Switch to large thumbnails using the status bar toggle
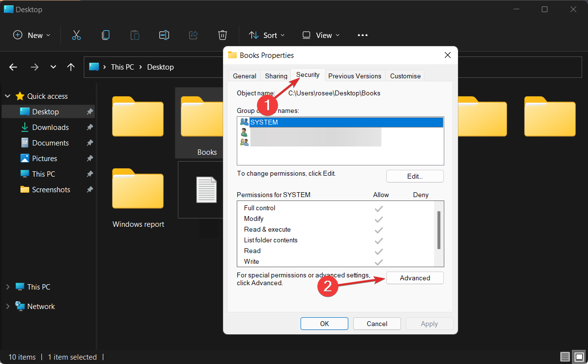This screenshot has height=364, width=588. pyautogui.click(x=579, y=357)
